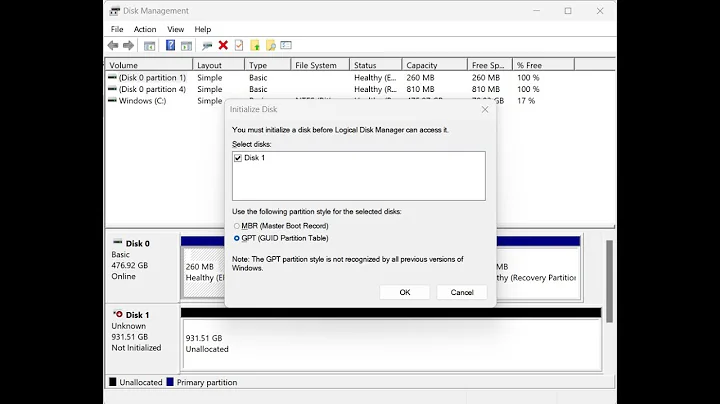Image resolution: width=720 pixels, height=404 pixels.
Task: Select the (Disk 0 partition 4) volume row
Action: tap(360, 89)
